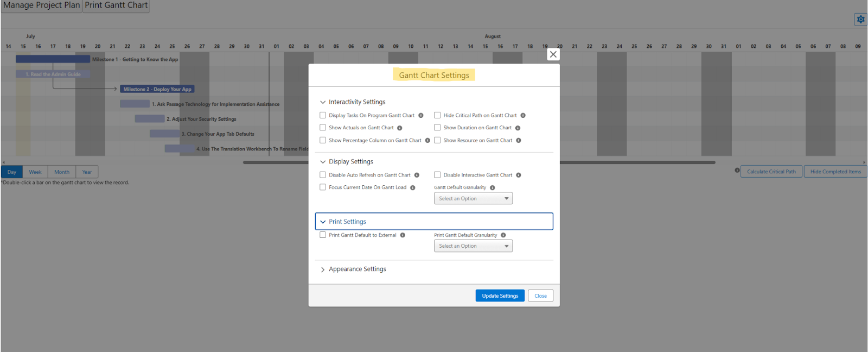Info icon beside Print Gantt Default to External
Image resolution: width=868 pixels, height=352 pixels.
point(403,235)
